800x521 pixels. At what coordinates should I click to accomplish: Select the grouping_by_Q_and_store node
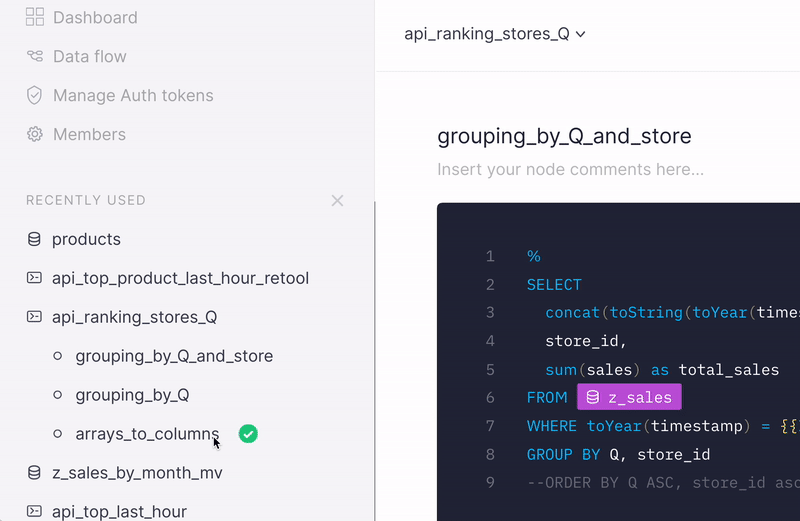[x=174, y=356]
